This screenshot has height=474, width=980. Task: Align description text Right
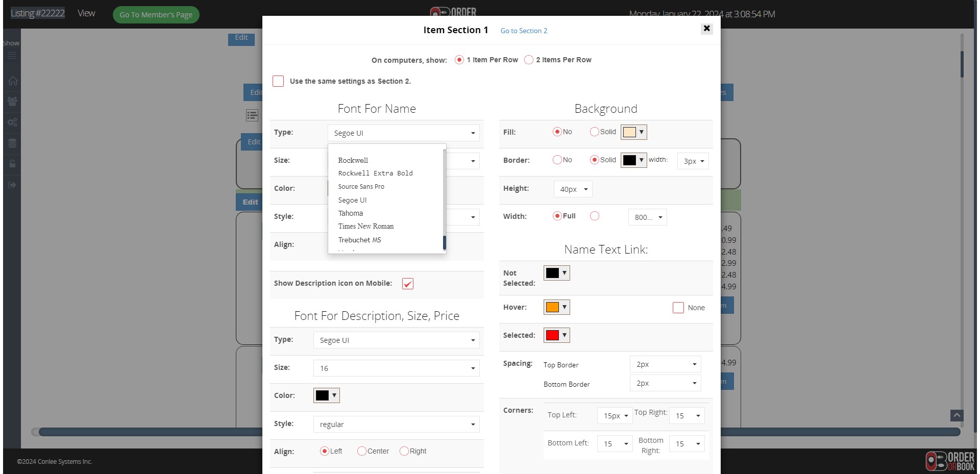[x=404, y=451]
